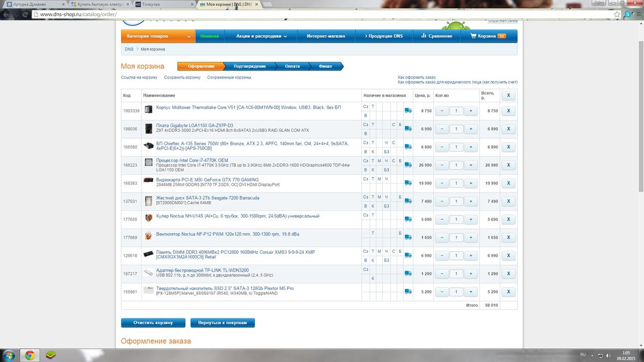Expand the Категории товаров dropdown

coord(158,36)
